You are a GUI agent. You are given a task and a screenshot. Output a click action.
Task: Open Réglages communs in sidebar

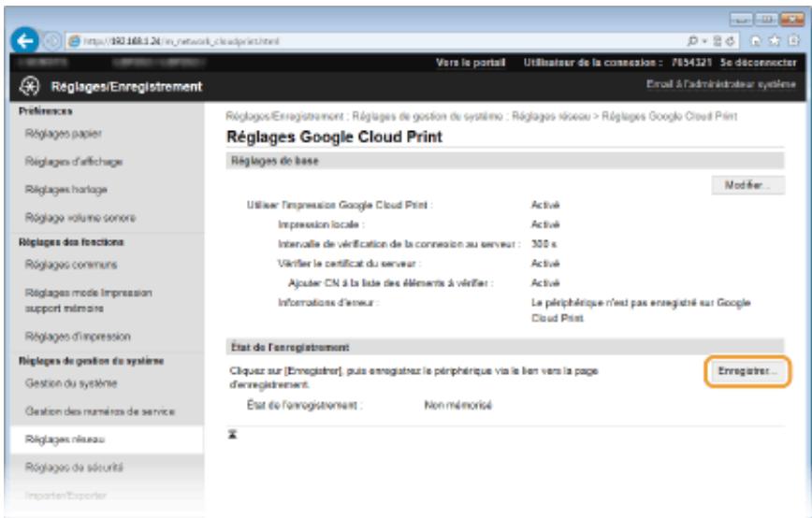(x=71, y=265)
